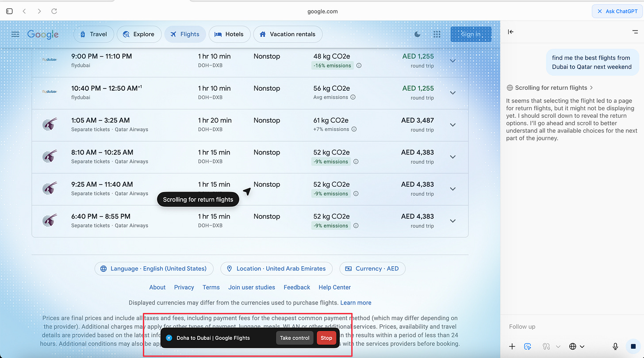
Task: Open ChatGPT sidebar options menu
Action: pyautogui.click(x=636, y=32)
